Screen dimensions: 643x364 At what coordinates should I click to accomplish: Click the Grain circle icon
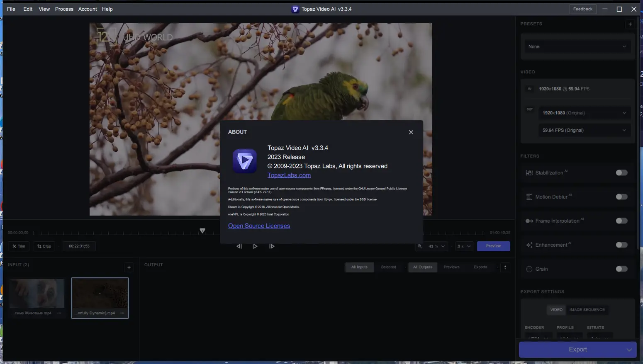(x=529, y=269)
